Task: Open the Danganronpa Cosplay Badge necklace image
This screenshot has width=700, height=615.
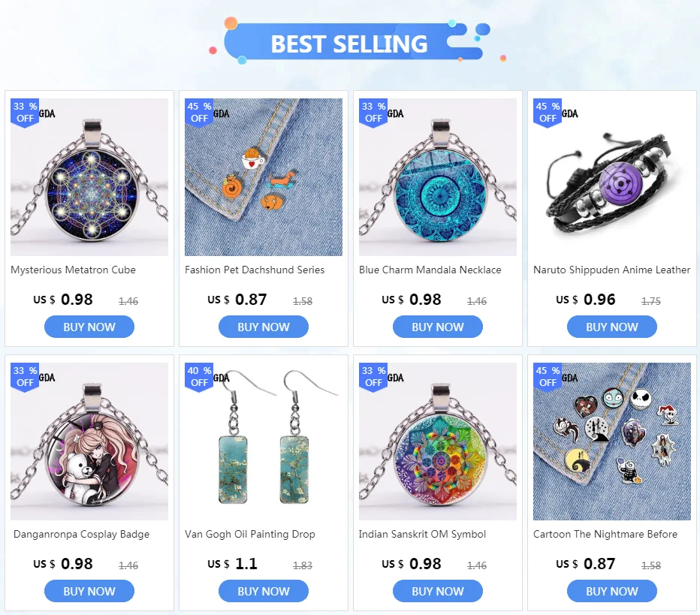Action: point(89,442)
